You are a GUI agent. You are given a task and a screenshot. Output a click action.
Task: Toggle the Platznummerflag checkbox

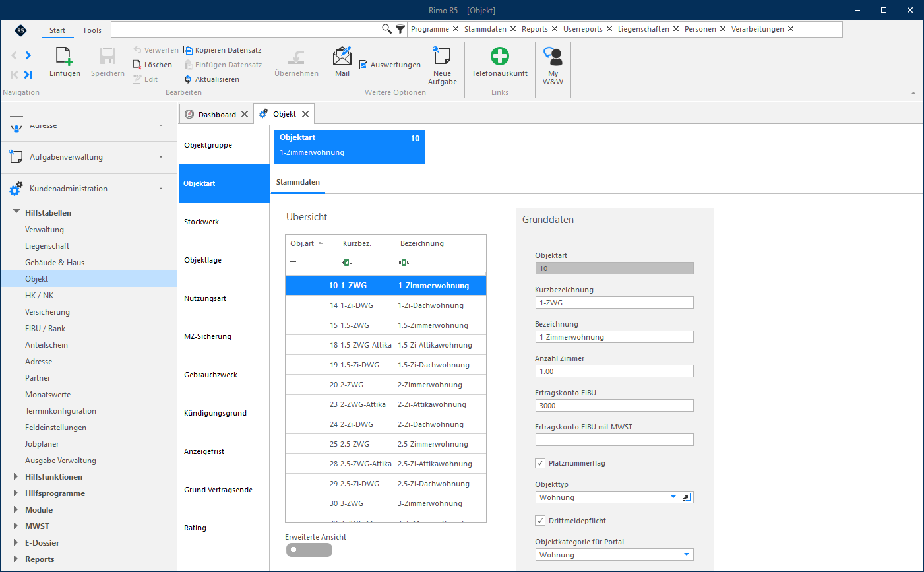coord(540,463)
